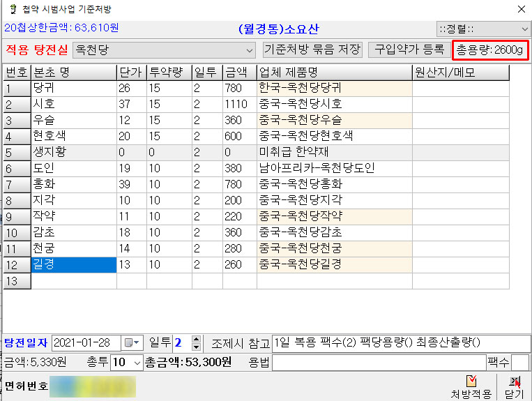Click the 본초 명 column header

(73, 73)
